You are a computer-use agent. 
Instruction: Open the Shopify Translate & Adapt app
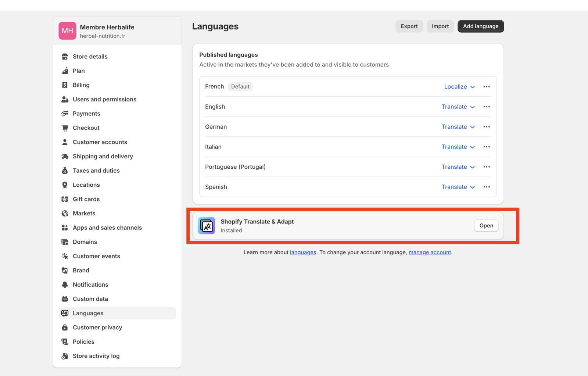[486, 226]
